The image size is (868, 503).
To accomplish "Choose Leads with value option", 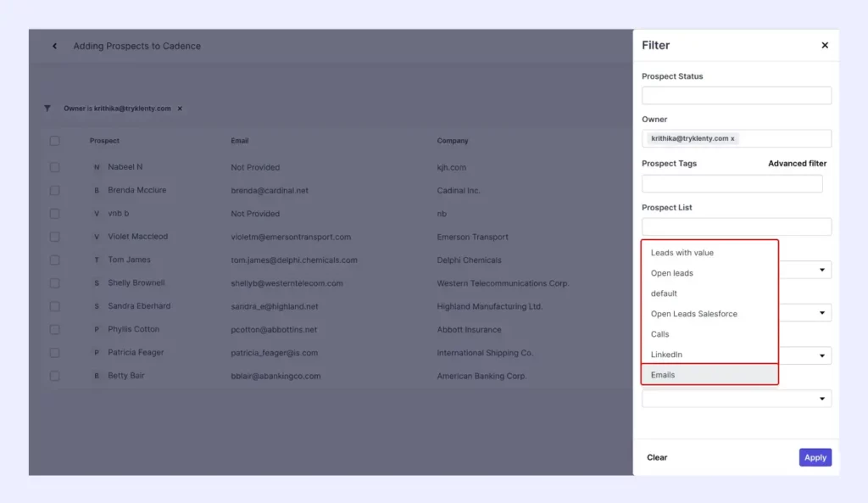I will [709, 253].
